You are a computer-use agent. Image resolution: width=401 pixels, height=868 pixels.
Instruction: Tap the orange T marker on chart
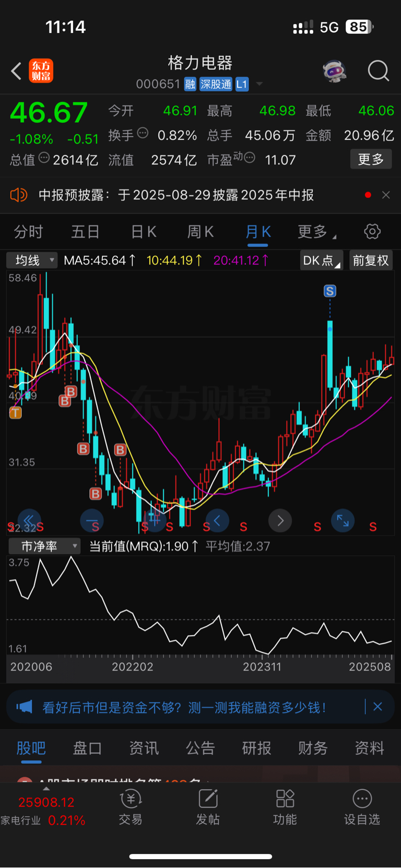point(16,413)
